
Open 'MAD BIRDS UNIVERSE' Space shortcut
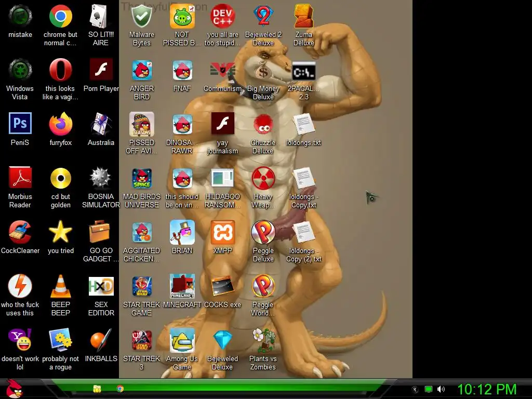(x=141, y=178)
